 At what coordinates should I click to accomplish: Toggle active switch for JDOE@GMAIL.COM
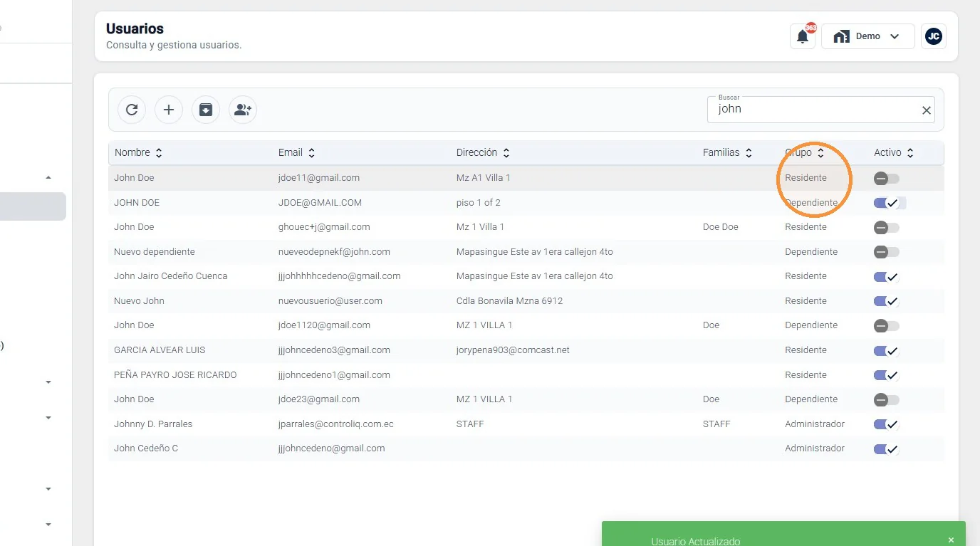(887, 203)
